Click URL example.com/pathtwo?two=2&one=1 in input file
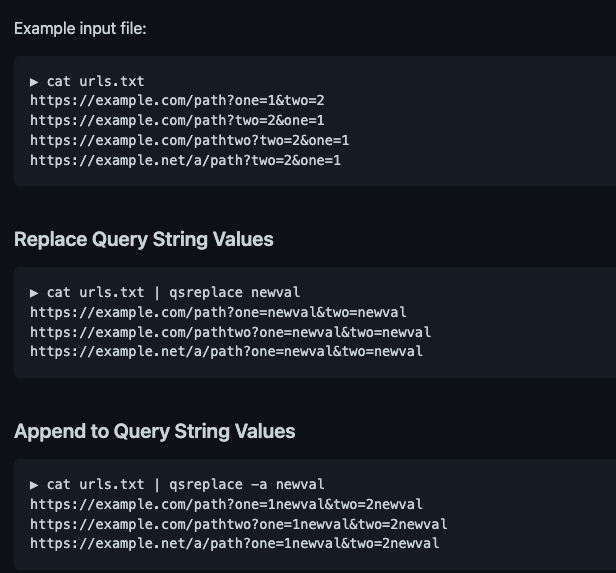Screen dimensions: 616x573 coord(189,140)
